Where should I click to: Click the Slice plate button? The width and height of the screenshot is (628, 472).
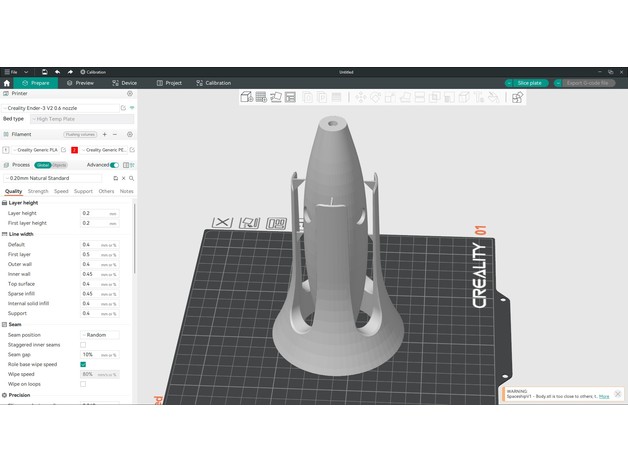[529, 83]
